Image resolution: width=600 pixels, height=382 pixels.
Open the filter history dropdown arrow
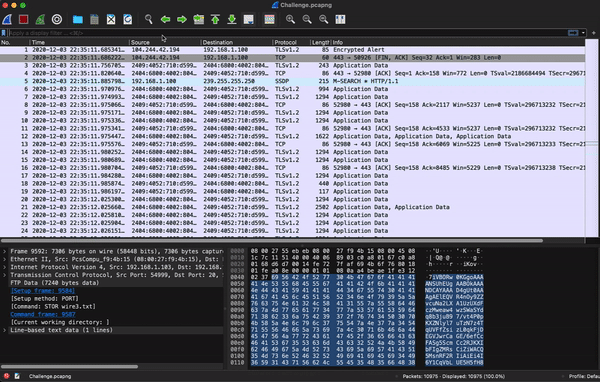(x=583, y=33)
